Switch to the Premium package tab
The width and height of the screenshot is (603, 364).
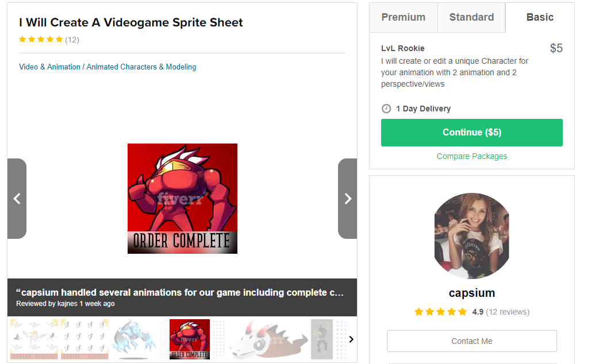tap(404, 17)
